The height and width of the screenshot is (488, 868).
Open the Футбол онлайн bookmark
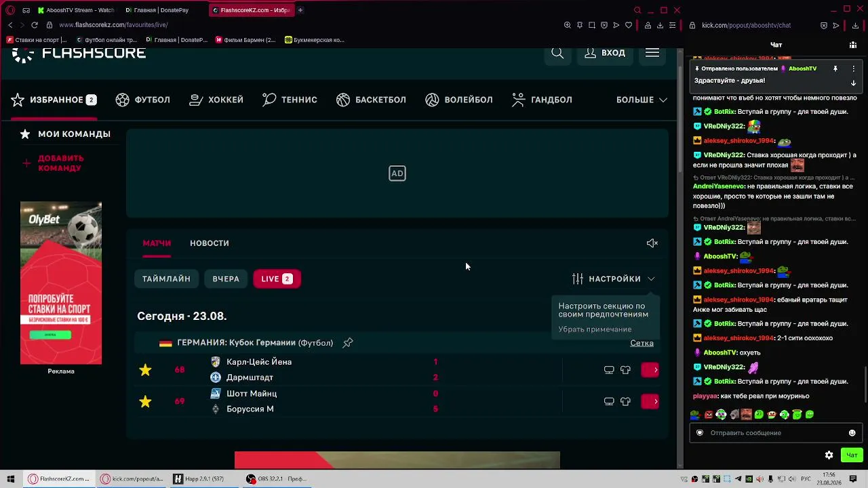pos(106,40)
